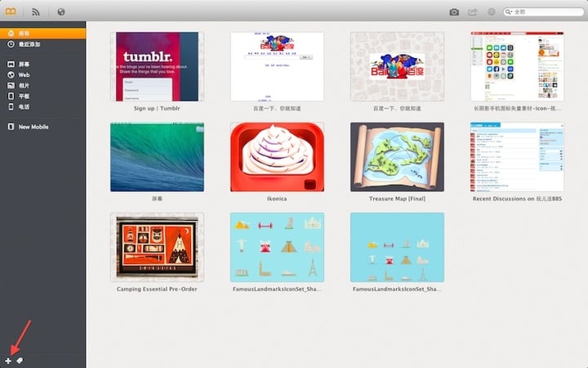Select 最近添加 in the sidebar
This screenshot has height=368, width=588.
point(29,43)
